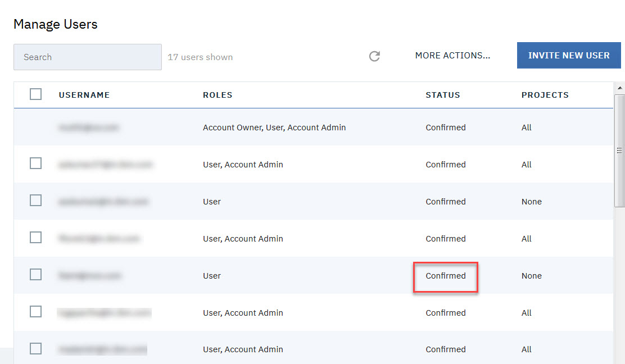Open the MORE ACTIONS... menu
This screenshot has height=364, width=625.
[x=452, y=56]
